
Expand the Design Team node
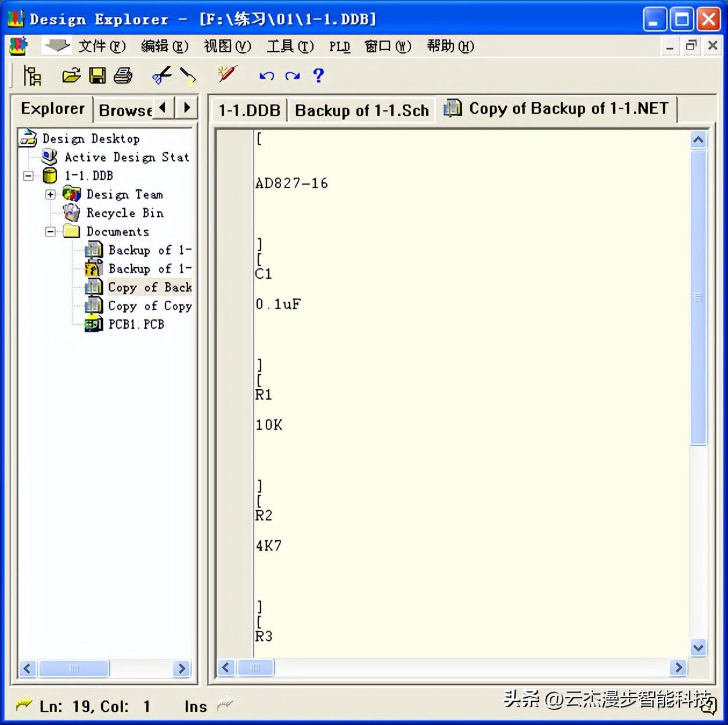[x=49, y=194]
